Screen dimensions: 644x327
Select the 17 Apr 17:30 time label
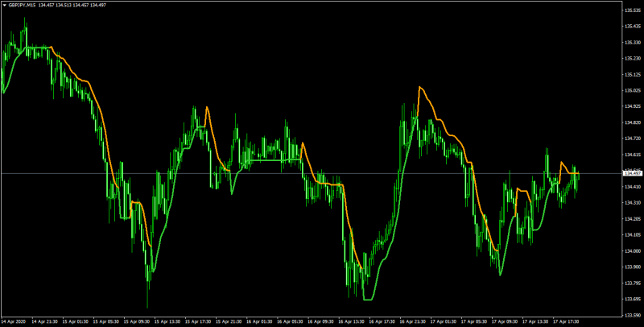[566, 321]
